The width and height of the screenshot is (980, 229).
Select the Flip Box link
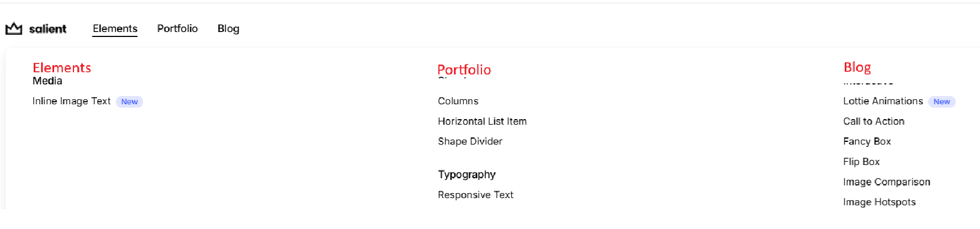click(861, 162)
